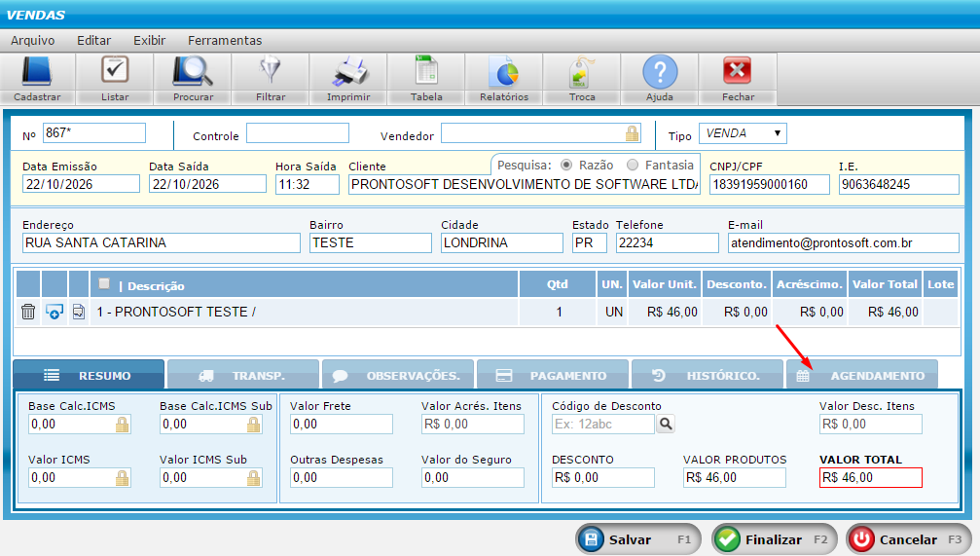This screenshot has width=980, height=556.
Task: Click Valor ICMS padlock icon
Action: (x=122, y=478)
